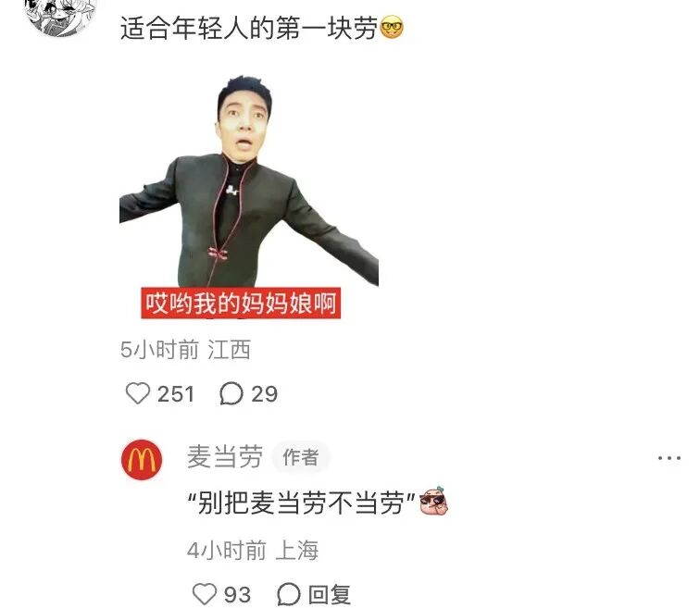Tap the 回复 speech bubble icon
The height and width of the screenshot is (608, 700).
pos(288,594)
